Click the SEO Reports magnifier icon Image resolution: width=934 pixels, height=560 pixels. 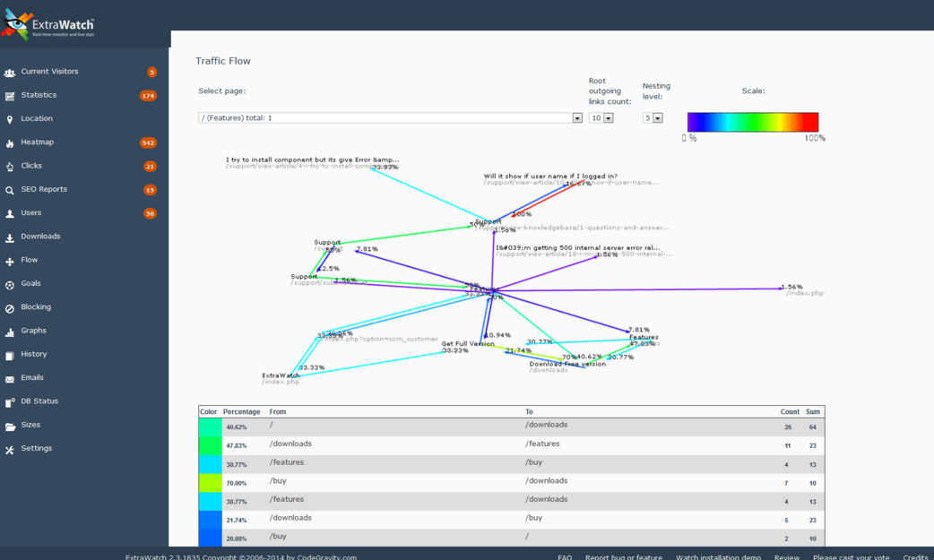pyautogui.click(x=10, y=190)
